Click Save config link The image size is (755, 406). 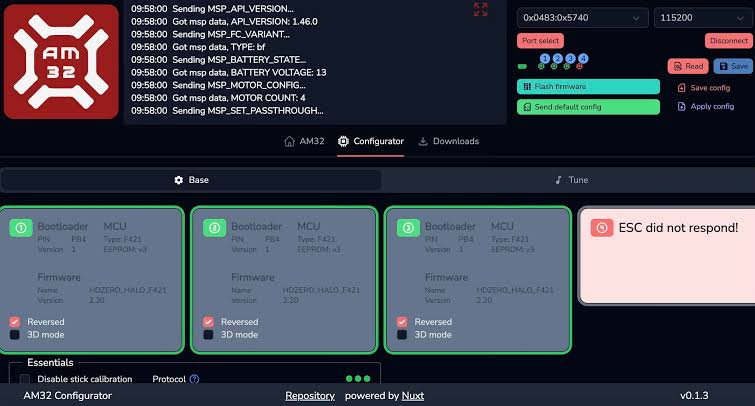pyautogui.click(x=704, y=88)
